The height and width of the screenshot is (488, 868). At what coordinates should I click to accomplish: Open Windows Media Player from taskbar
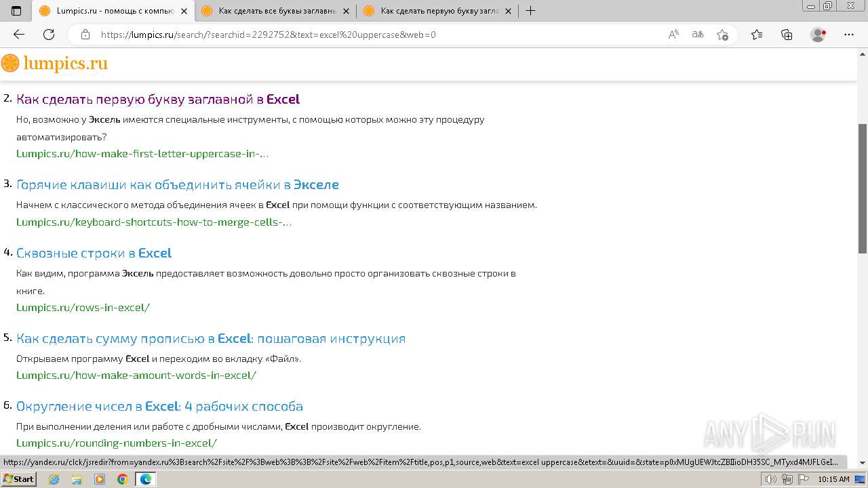100,479
